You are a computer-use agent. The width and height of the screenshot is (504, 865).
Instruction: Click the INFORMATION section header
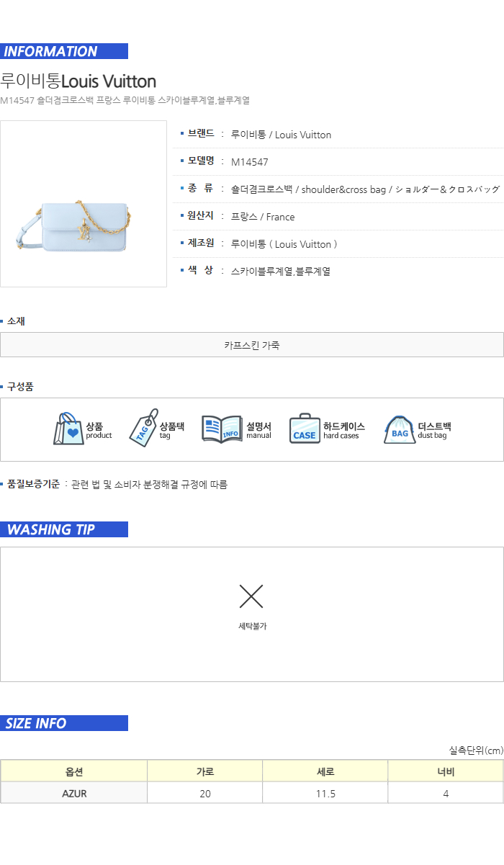(x=64, y=51)
